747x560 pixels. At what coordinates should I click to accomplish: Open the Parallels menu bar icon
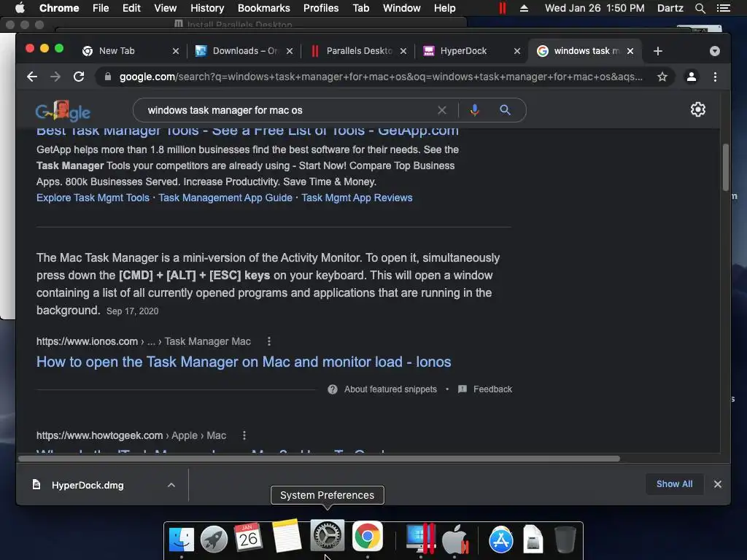(502, 8)
